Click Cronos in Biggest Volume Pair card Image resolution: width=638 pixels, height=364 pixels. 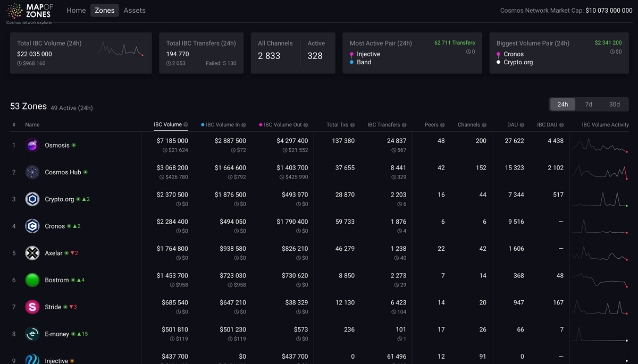(514, 54)
